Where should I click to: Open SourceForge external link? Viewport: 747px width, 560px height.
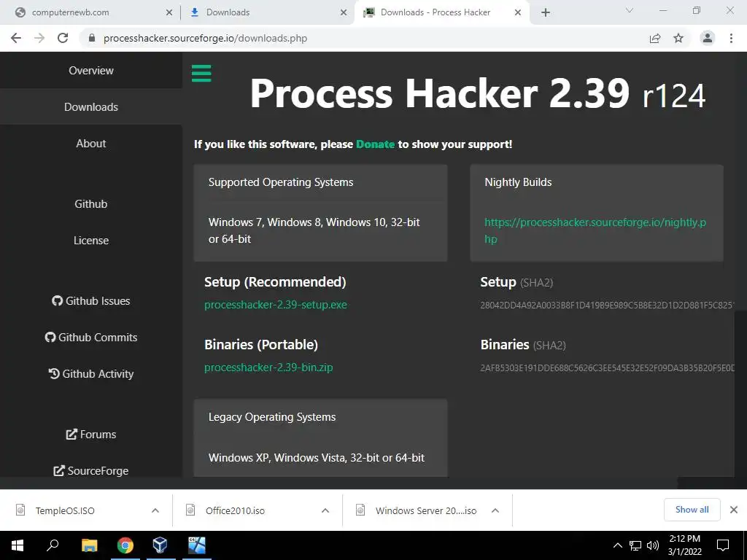click(91, 470)
